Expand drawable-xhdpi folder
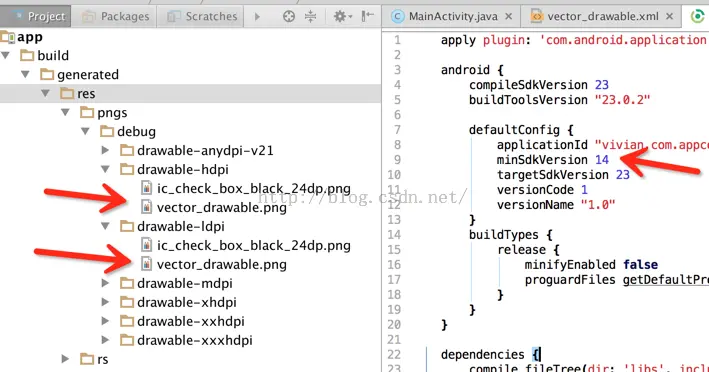 point(105,302)
